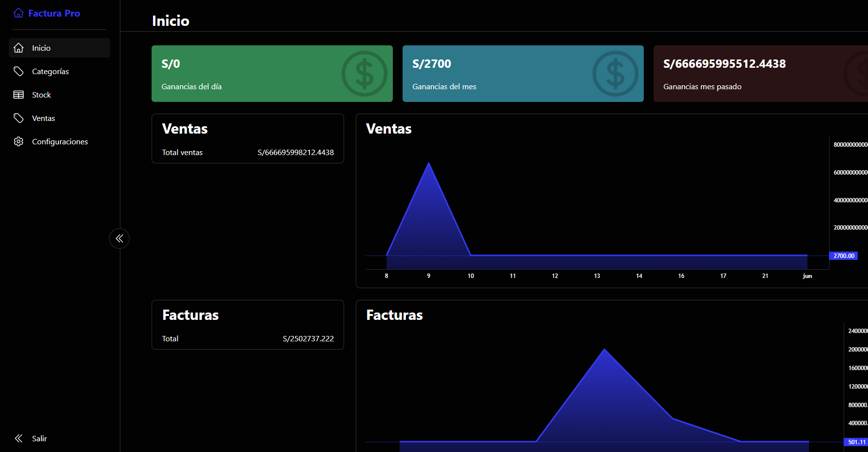Screen dimensions: 868x452
Task: Click the dollar icon on the teal monthly card
Action: (615, 74)
